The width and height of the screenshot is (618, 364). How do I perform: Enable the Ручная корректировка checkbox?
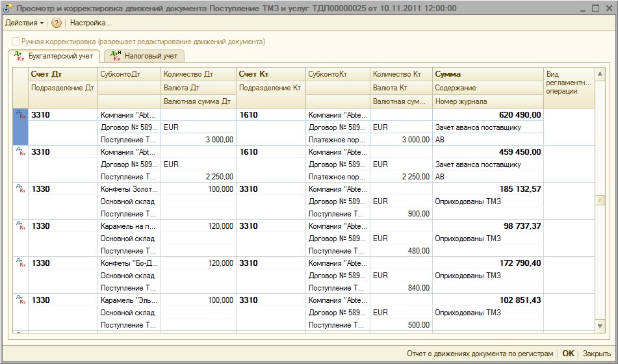[16, 42]
